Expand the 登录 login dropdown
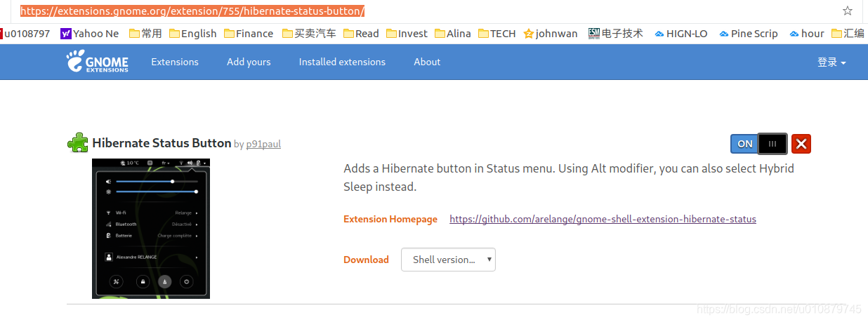The image size is (868, 322). click(831, 62)
